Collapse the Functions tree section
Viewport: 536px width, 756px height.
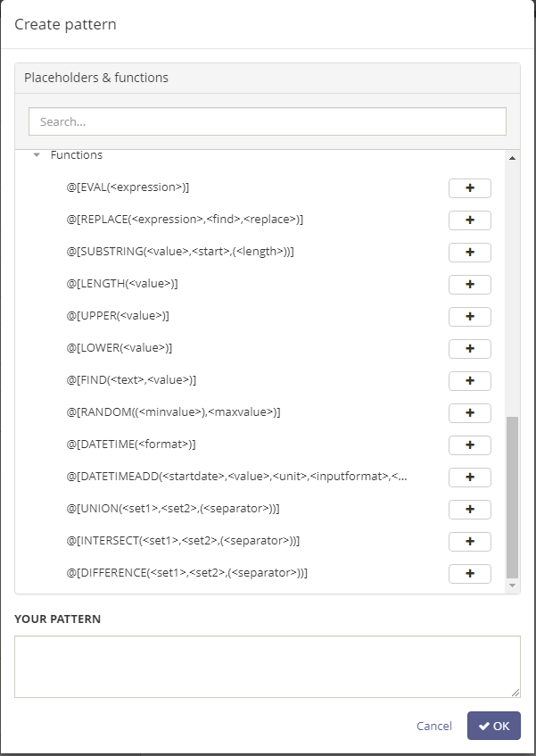click(37, 154)
